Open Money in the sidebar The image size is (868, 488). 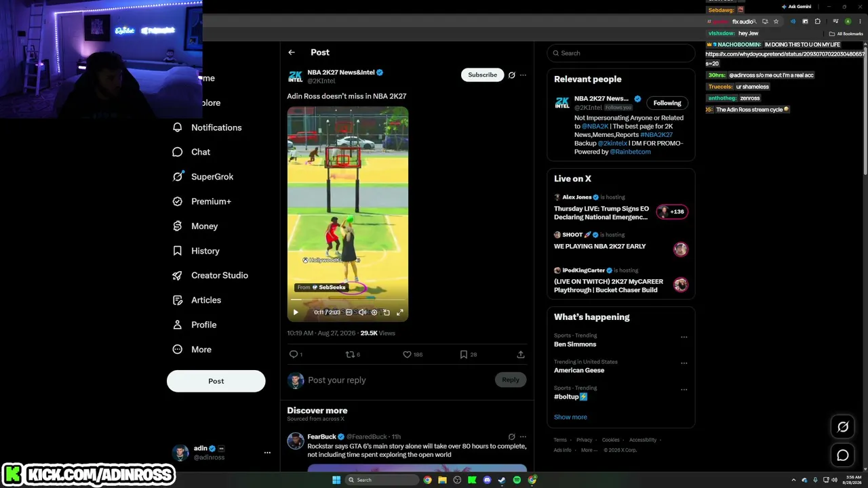(x=195, y=226)
